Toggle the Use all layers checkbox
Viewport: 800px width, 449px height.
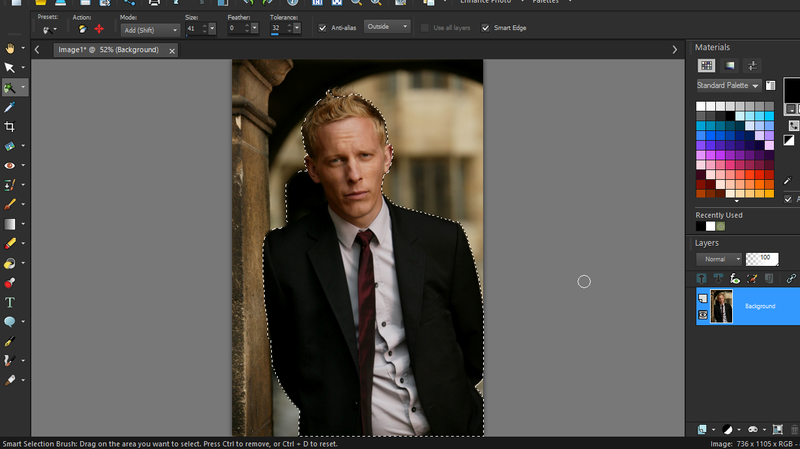pos(425,28)
